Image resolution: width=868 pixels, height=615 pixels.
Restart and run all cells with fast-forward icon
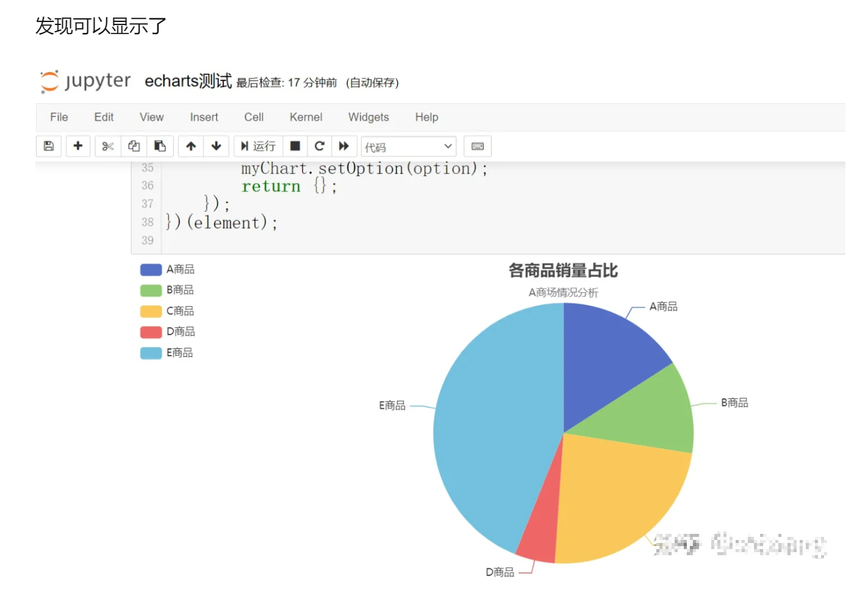(344, 146)
